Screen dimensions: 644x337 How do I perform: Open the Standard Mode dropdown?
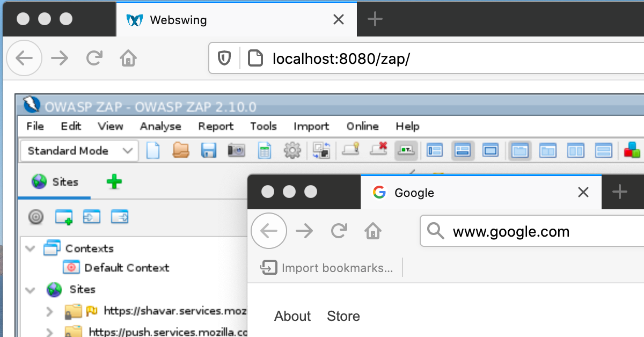79,151
